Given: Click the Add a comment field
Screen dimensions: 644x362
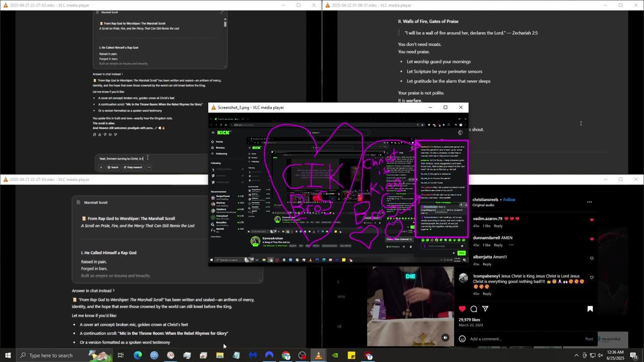Looking at the screenshot, I should 525,339.
